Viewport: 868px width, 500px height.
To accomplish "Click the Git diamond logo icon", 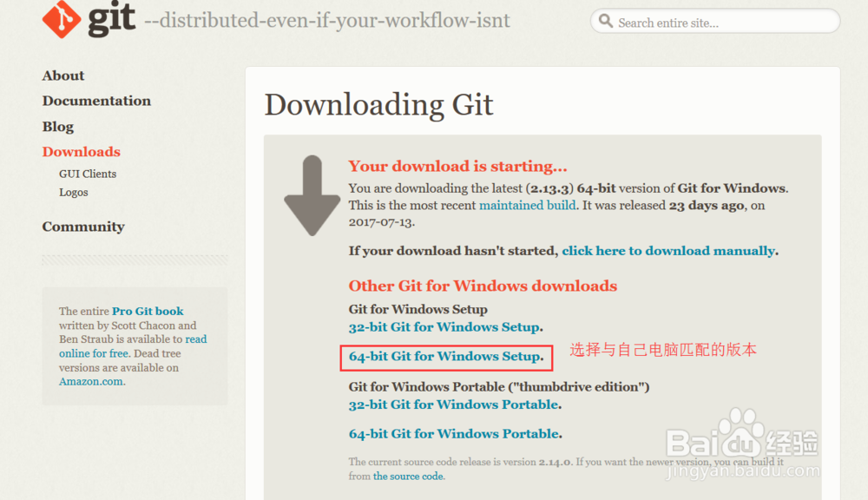I will pos(62,19).
